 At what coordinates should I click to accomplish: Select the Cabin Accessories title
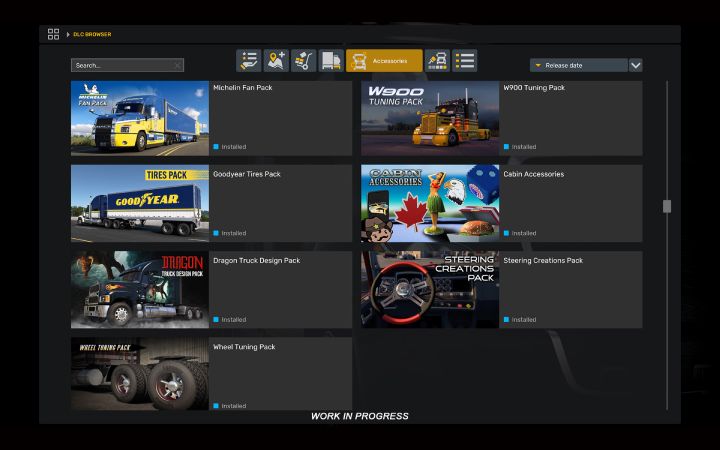[x=534, y=174]
